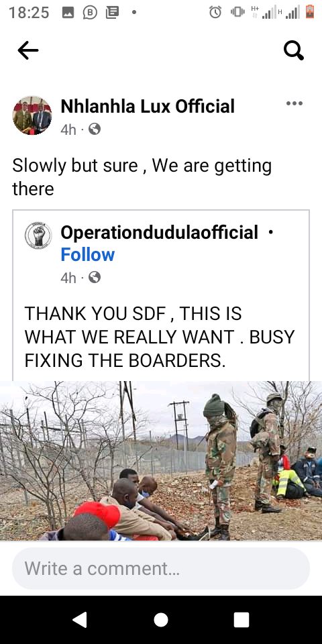Tap the public globe icon under Nhlanhla Lux
The height and width of the screenshot is (644, 322).
[x=95, y=129]
